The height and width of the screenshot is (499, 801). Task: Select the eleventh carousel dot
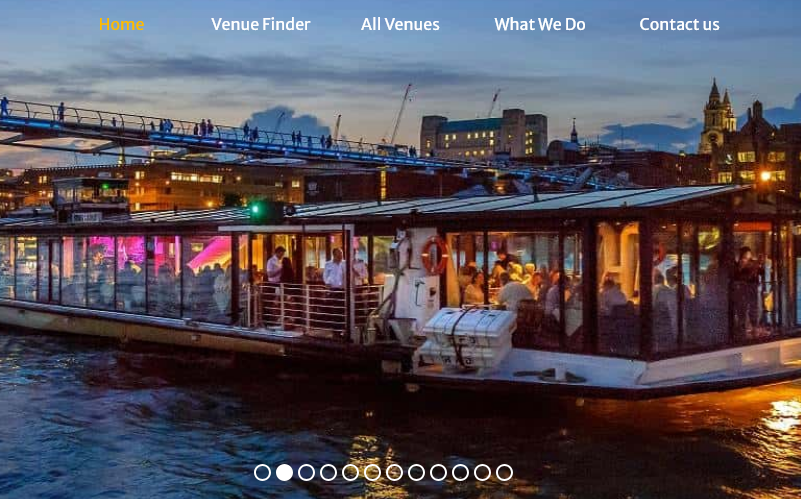[482, 472]
